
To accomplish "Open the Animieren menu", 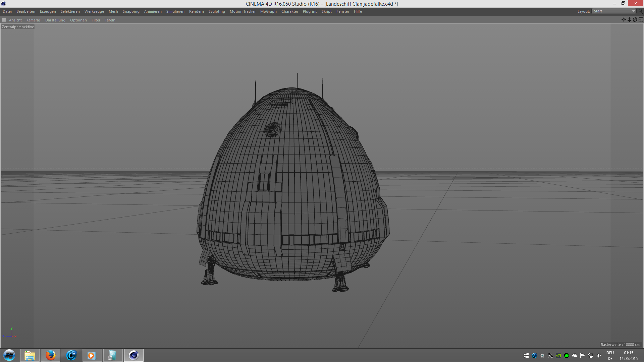I will click(x=153, y=11).
